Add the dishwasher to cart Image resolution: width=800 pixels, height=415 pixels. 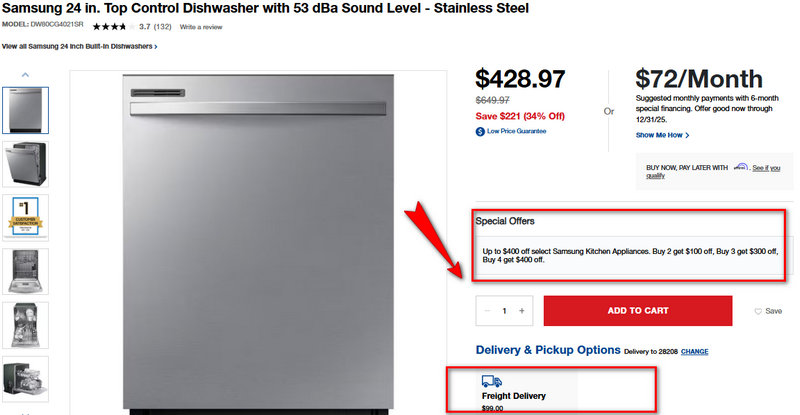pyautogui.click(x=638, y=311)
